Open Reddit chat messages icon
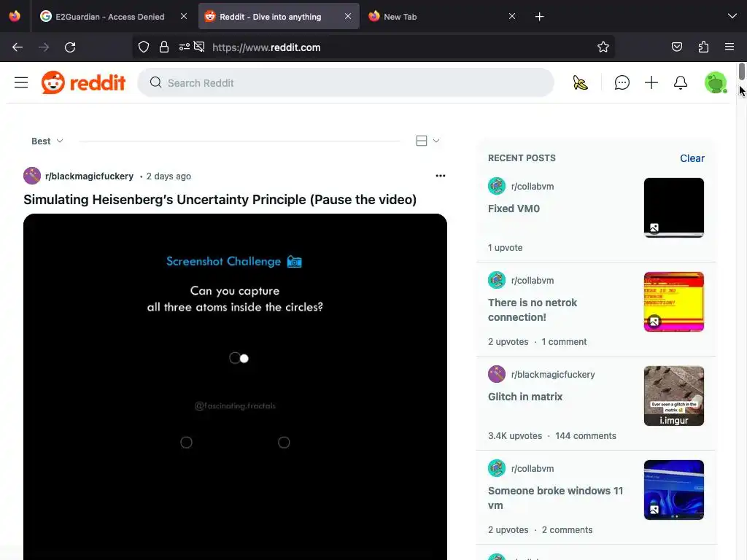Screen dimensions: 747x560 [622, 83]
